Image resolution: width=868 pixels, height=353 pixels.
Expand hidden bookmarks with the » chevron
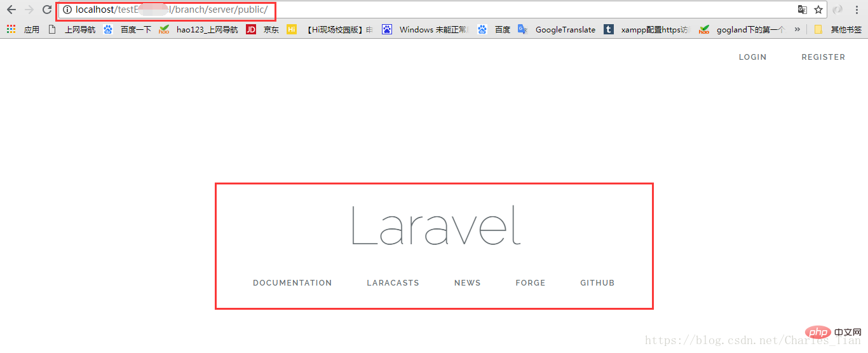(797, 29)
